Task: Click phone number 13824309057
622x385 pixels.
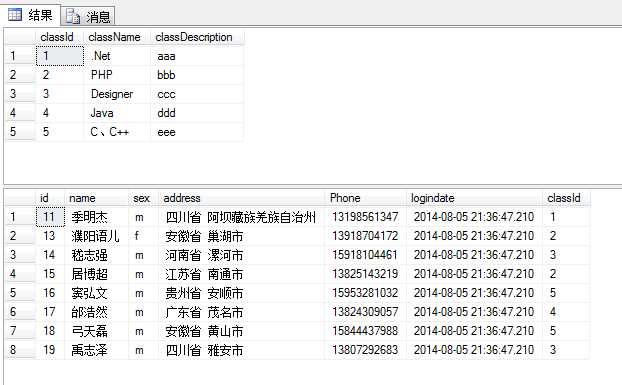Action: (x=365, y=312)
